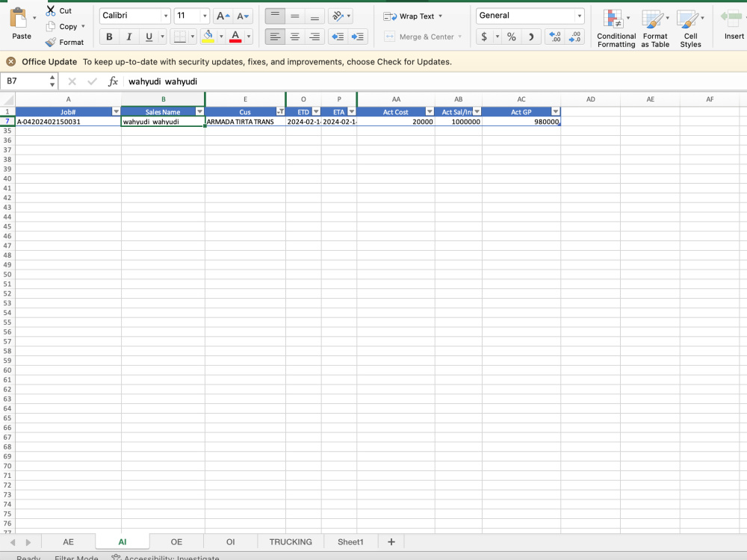Open the font size dropdown
This screenshot has width=747, height=560.
pyautogui.click(x=205, y=16)
